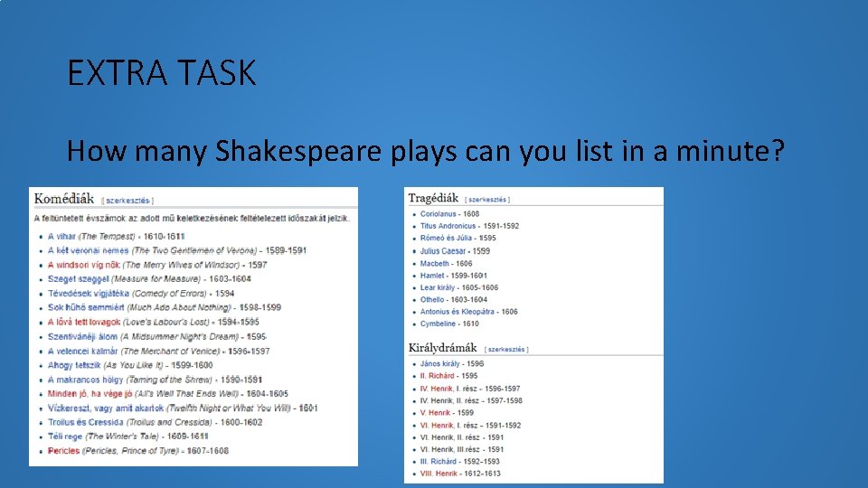
Task: Click the 'Hamlet' link
Action: [x=432, y=275]
